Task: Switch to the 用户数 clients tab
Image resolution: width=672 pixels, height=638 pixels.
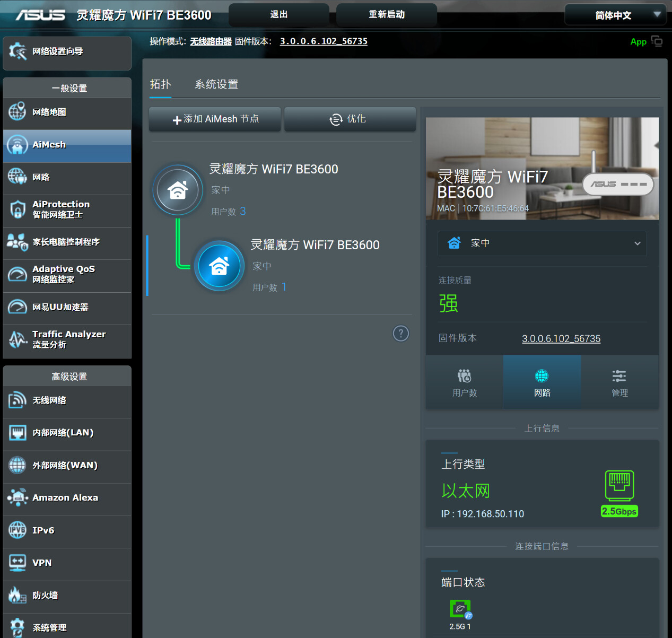Action: (x=465, y=382)
